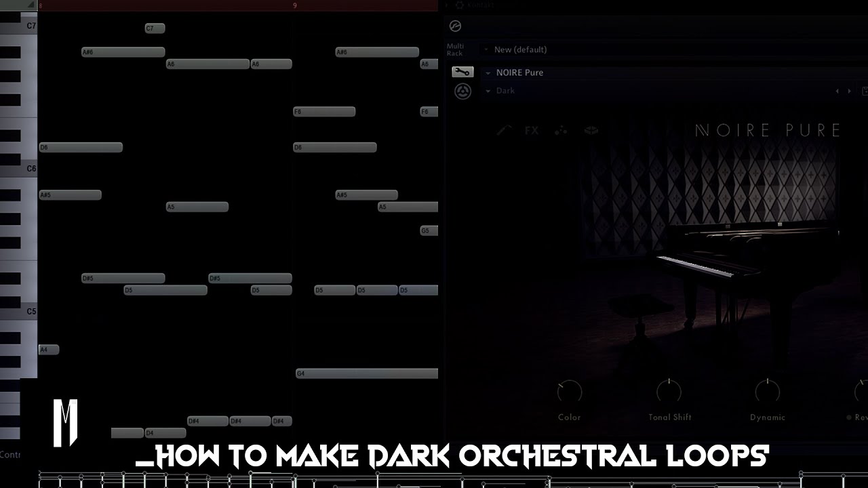868x488 pixels.
Task: Click the box-shaped page icon in NOIRE
Action: 591,130
